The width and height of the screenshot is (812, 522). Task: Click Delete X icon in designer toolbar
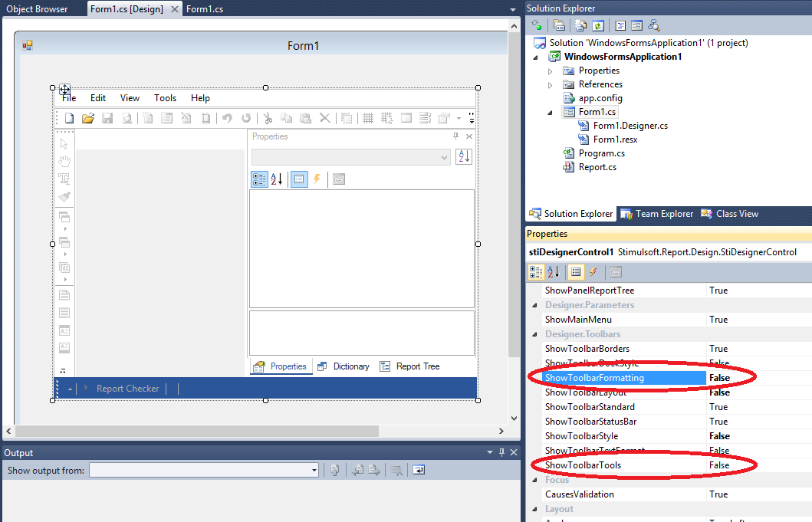[x=324, y=118]
